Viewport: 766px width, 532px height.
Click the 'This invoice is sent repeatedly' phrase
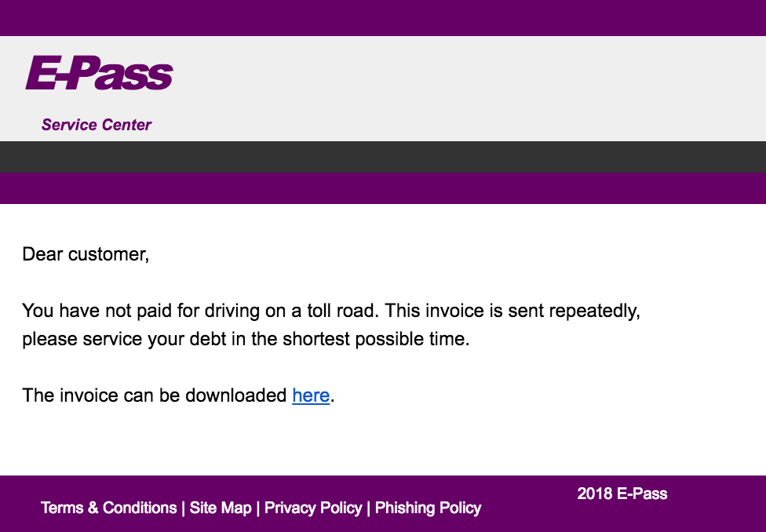(512, 311)
